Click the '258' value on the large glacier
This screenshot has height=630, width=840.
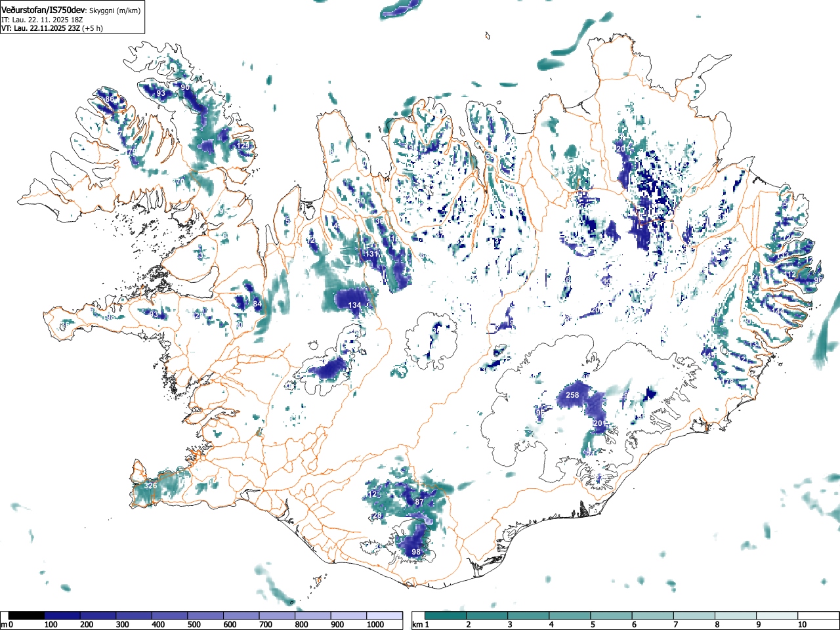coord(572,395)
